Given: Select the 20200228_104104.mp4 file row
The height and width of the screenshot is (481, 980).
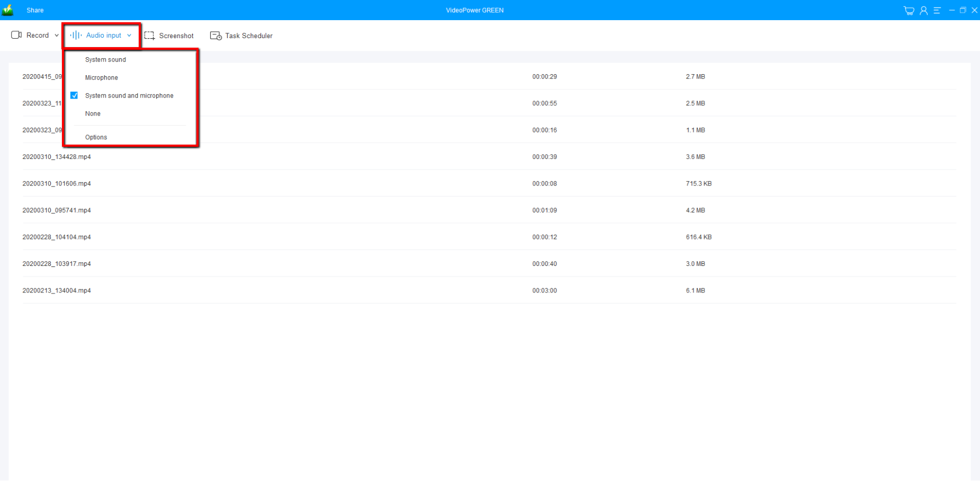Looking at the screenshot, I should (57, 237).
